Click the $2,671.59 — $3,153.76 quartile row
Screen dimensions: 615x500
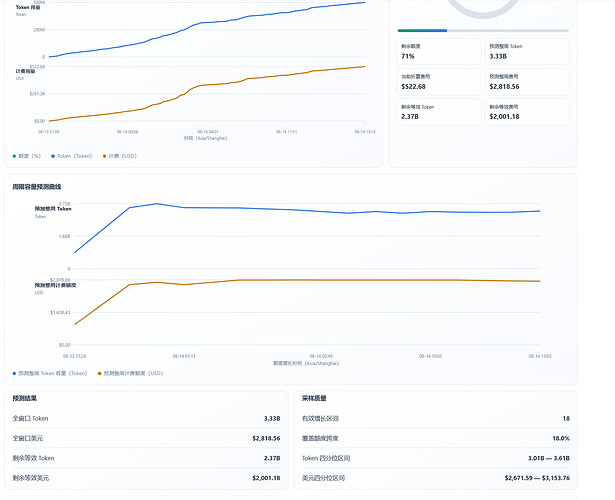click(x=436, y=478)
